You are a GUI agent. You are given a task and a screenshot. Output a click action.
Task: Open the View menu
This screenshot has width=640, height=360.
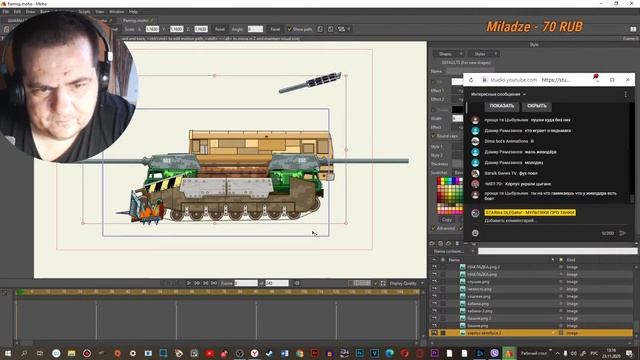(100, 12)
